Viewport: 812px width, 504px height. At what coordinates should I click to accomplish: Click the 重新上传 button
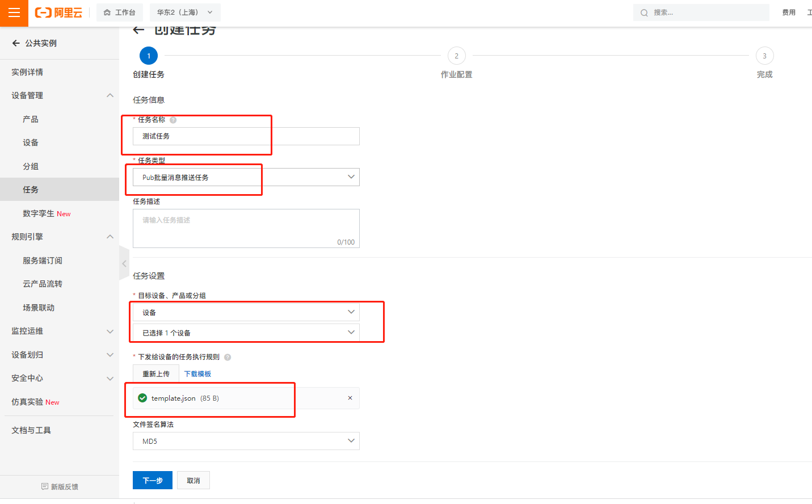(x=156, y=373)
